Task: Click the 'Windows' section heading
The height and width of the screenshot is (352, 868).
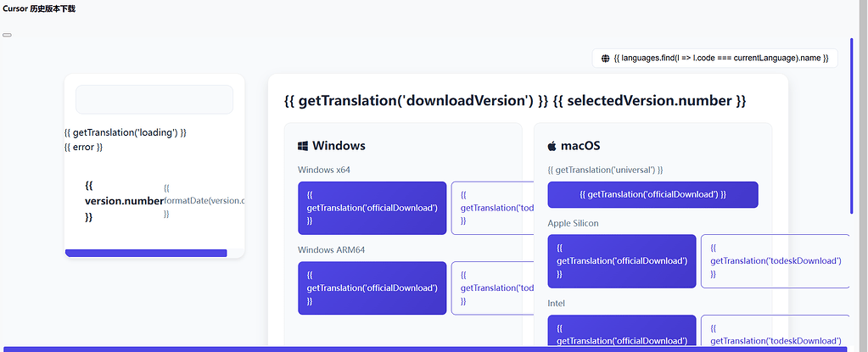Action: coord(339,146)
